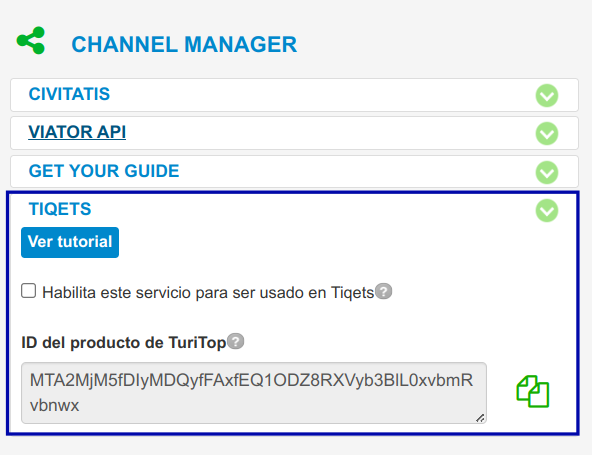Collapse the Tiqets section chevron

point(547,211)
